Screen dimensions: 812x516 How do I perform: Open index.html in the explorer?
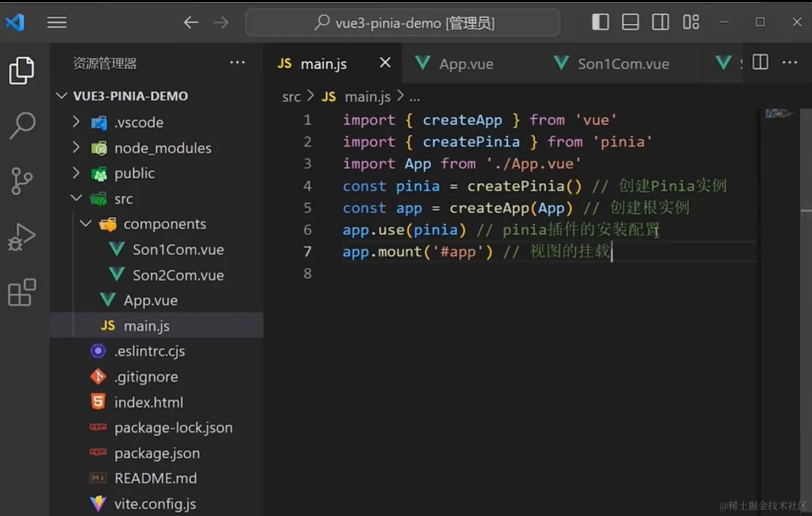149,402
